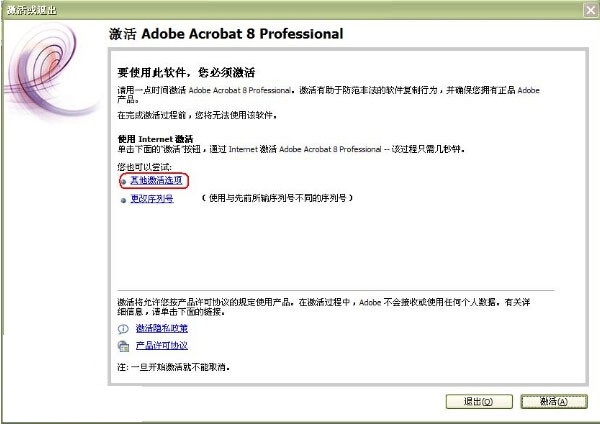Click the 激活(A) button
The width and height of the screenshot is (600, 424).
click(x=554, y=401)
